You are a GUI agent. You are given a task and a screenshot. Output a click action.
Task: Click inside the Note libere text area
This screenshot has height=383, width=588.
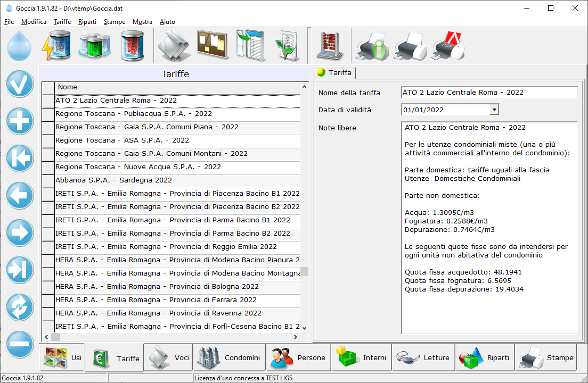click(x=489, y=228)
